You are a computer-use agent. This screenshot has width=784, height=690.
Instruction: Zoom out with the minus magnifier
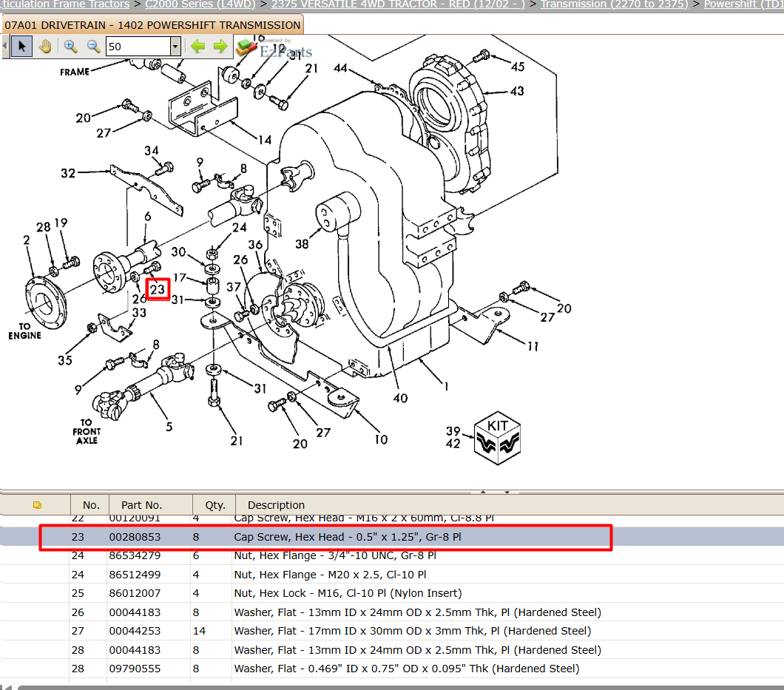click(93, 47)
